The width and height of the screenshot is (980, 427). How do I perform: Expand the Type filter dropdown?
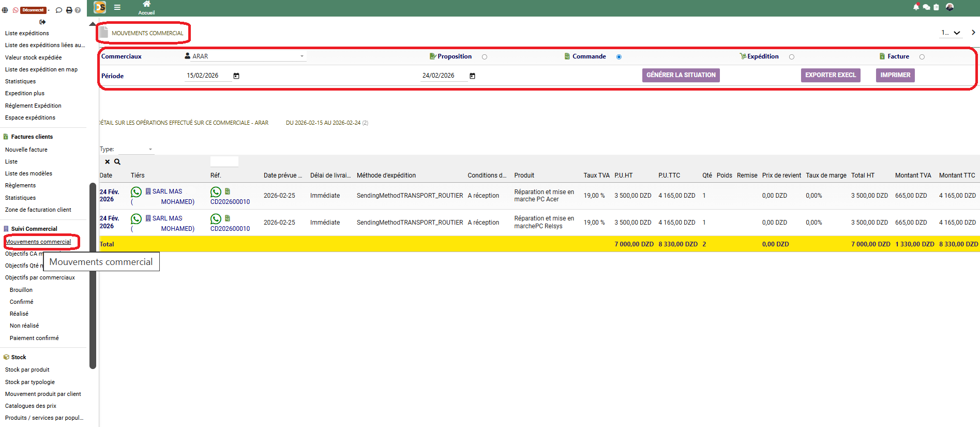pyautogui.click(x=136, y=150)
